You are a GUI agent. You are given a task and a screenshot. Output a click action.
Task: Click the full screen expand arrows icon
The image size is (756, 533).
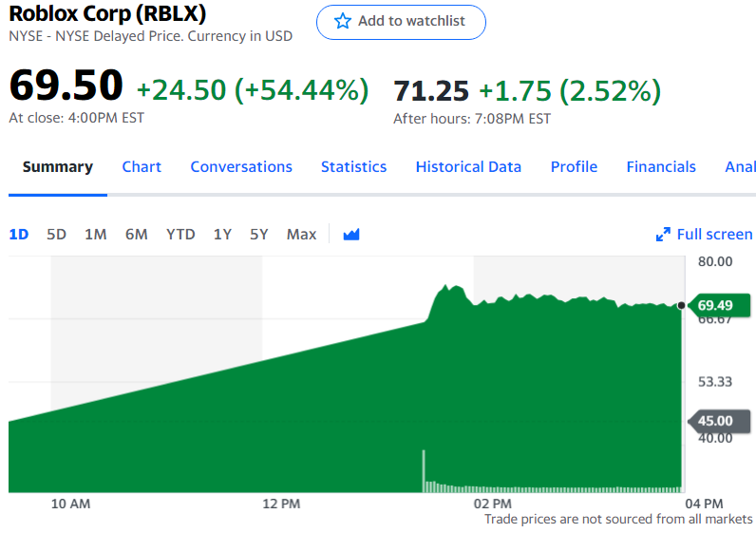663,235
